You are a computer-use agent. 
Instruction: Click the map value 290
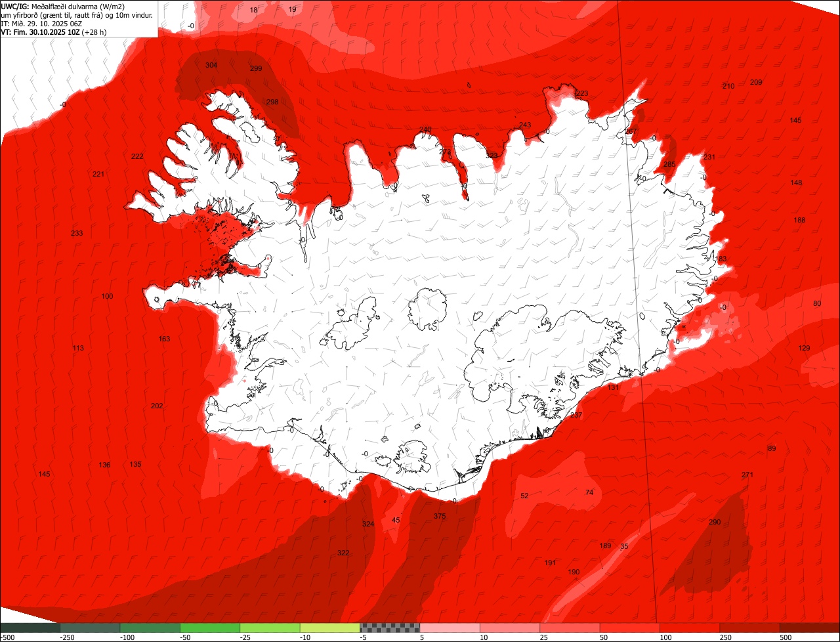(715, 522)
